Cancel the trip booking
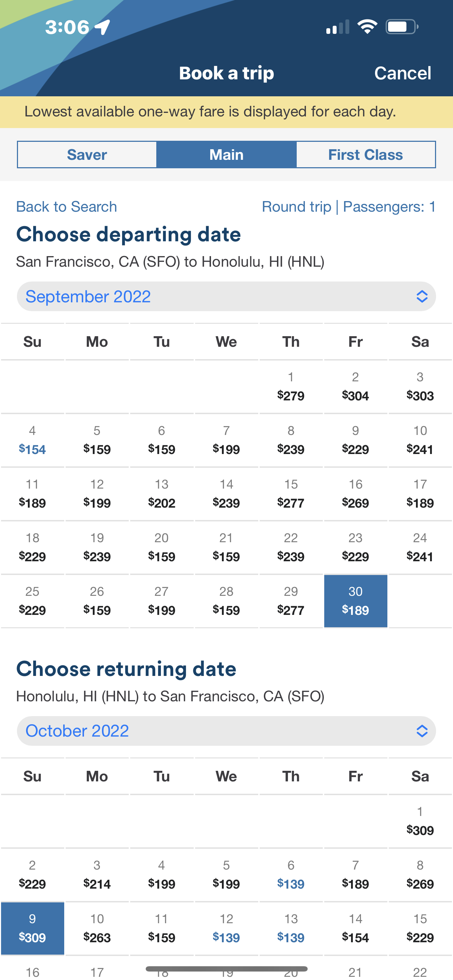Screen dimensions: 453x980 coord(403,73)
